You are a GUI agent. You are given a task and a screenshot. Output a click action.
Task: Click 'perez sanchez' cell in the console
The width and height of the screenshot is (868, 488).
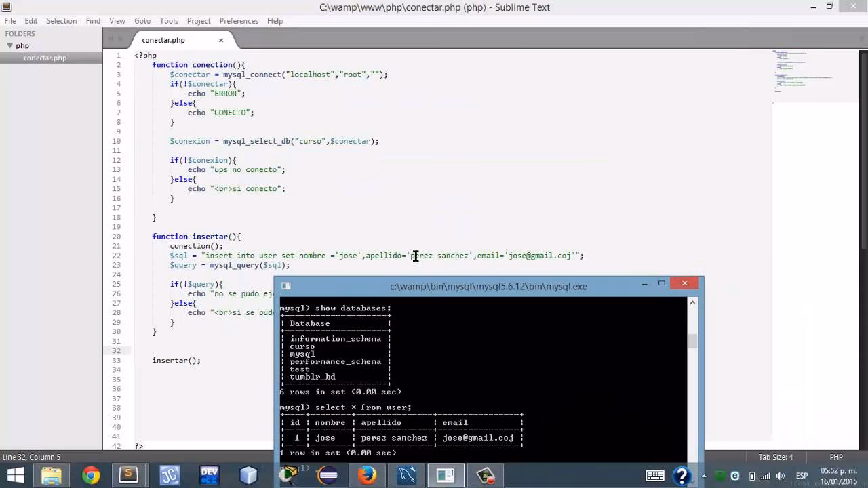click(x=394, y=438)
